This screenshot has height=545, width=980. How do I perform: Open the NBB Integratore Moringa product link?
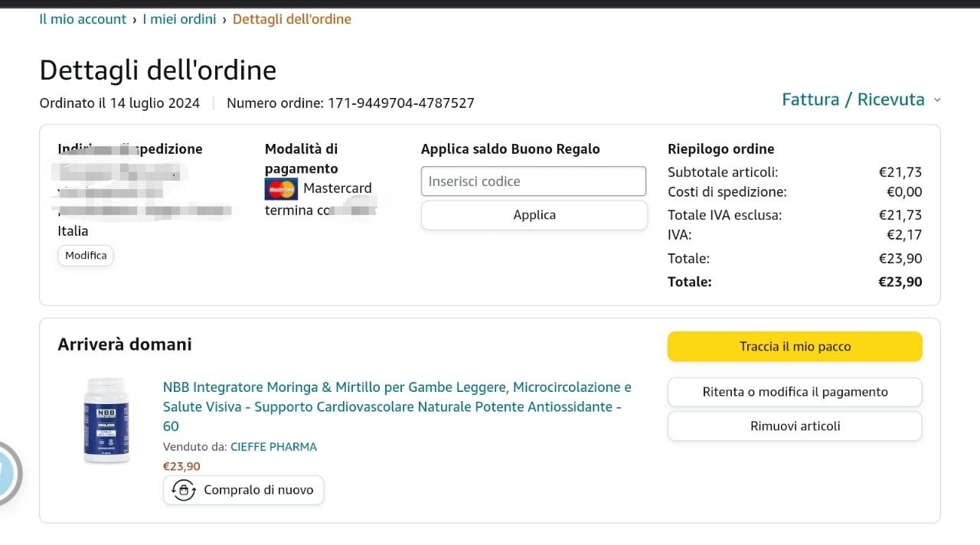397,406
